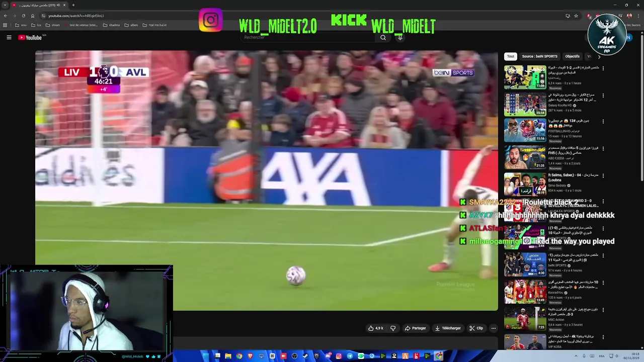This screenshot has height=362, width=644.
Task: Open options menu for the Galaxy KooRa HD video
Action: (x=603, y=95)
